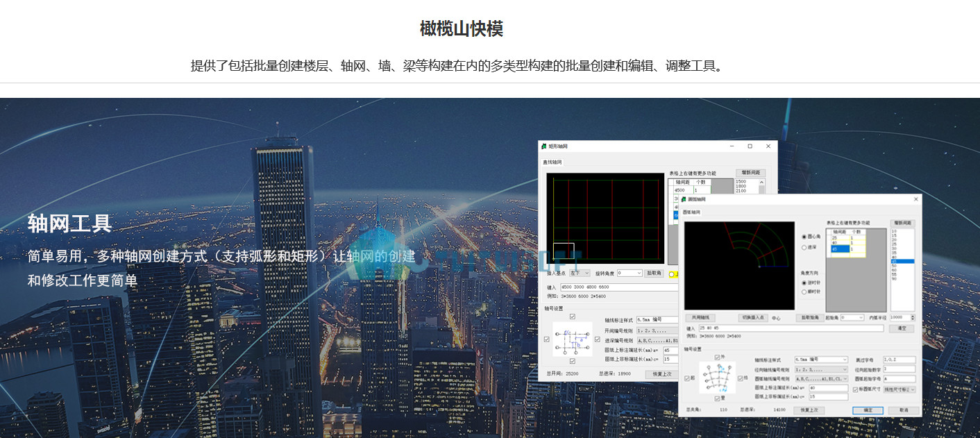
Task: Open the 径向轴线编号规则 dropdown
Action: pyautogui.click(x=821, y=370)
